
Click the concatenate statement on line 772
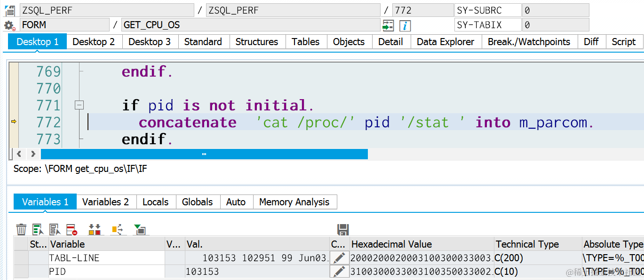pyautogui.click(x=366, y=122)
